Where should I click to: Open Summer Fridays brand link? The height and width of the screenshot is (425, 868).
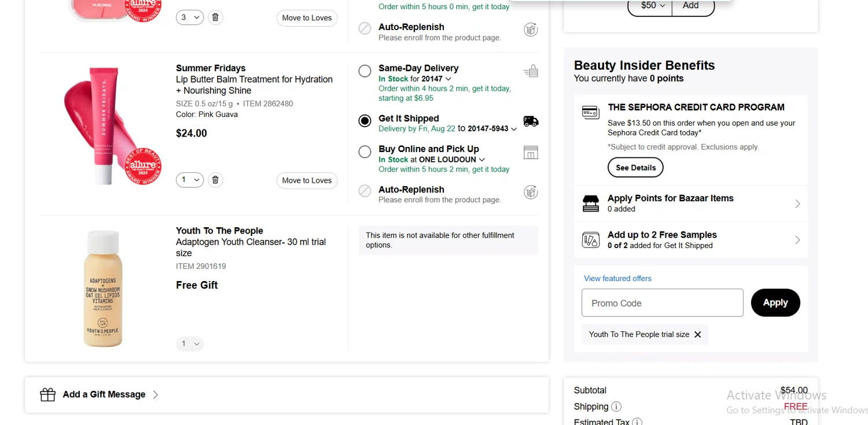coord(211,68)
